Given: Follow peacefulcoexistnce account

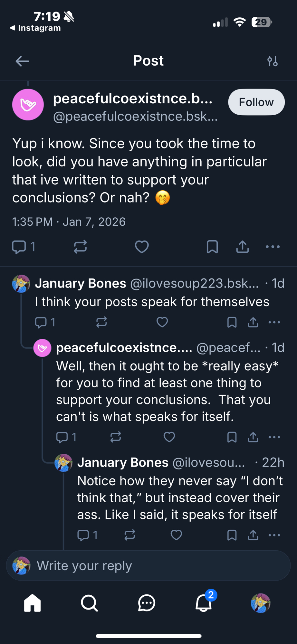Looking at the screenshot, I should pos(256,102).
